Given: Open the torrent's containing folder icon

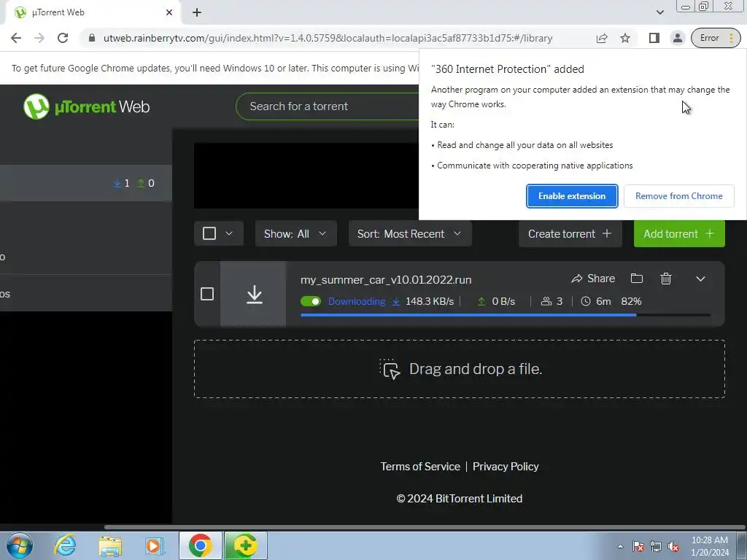Looking at the screenshot, I should (636, 279).
